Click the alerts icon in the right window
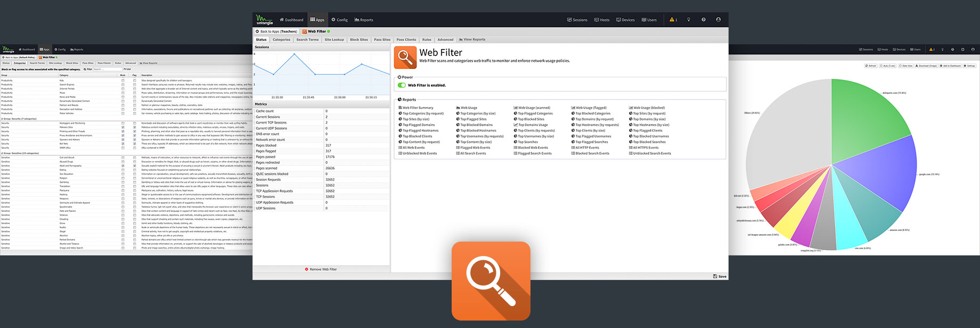Image resolution: width=980 pixels, height=328 pixels. pos(932,50)
